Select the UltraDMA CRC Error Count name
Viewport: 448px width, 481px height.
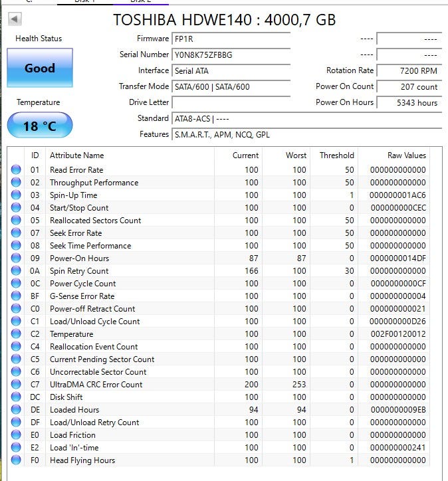tap(96, 385)
